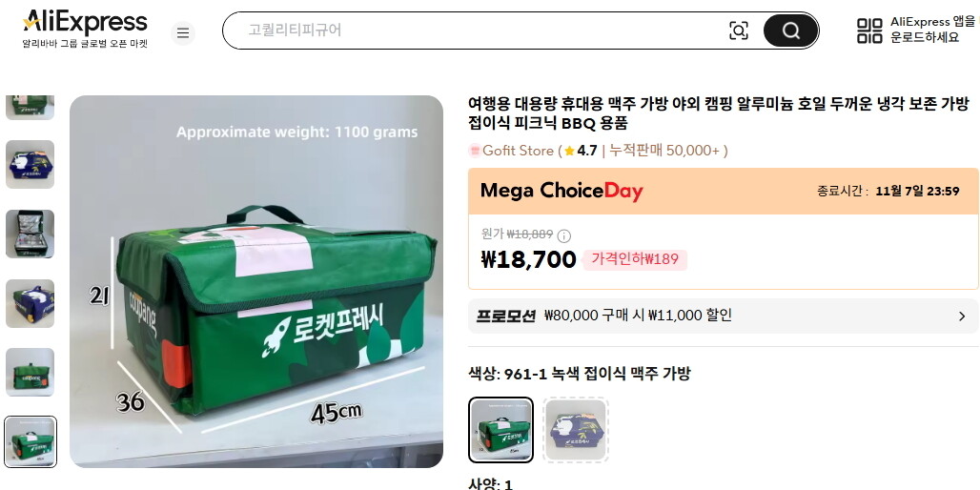Screen dimensions: 980x490
Task: Click the search input field
Action: click(x=481, y=30)
